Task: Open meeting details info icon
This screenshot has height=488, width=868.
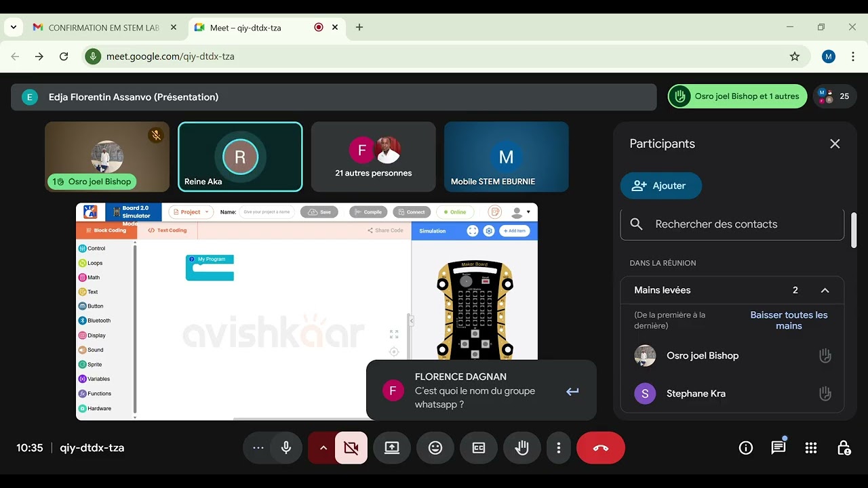Action: pos(746,448)
